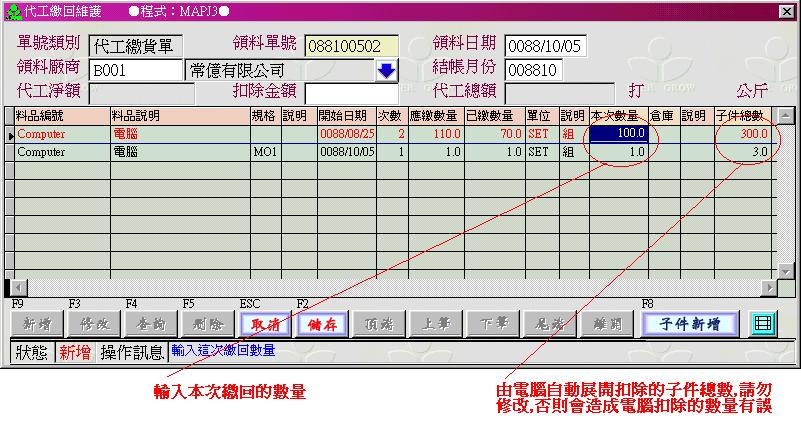Click the 新增 add button
The height and width of the screenshot is (436, 801).
click(35, 324)
